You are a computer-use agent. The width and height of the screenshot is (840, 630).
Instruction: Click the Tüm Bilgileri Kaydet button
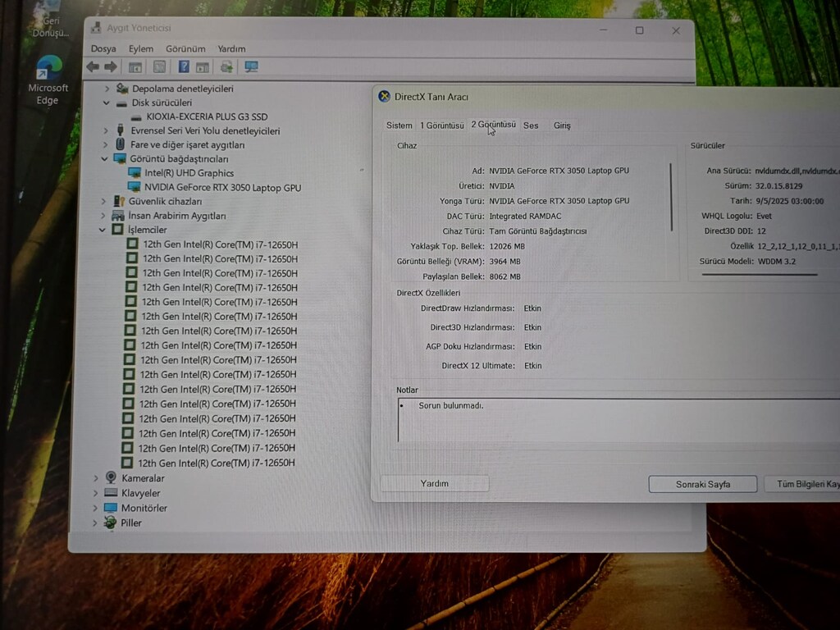[802, 484]
